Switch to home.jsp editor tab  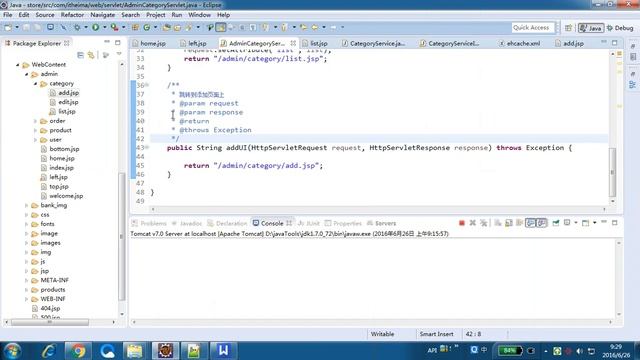[x=149, y=43]
